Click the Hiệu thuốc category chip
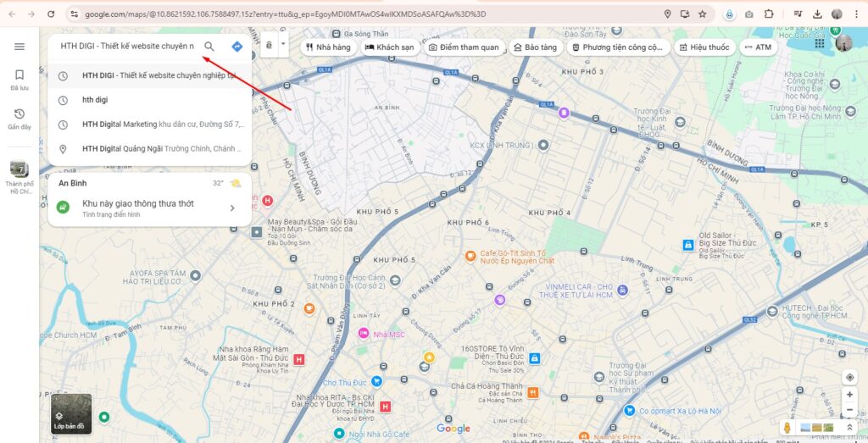This screenshot has height=443, width=868. point(704,47)
